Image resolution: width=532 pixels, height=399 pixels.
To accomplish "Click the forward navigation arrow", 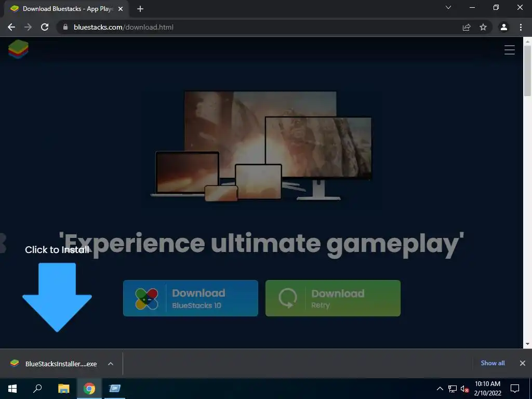I will coord(28,27).
